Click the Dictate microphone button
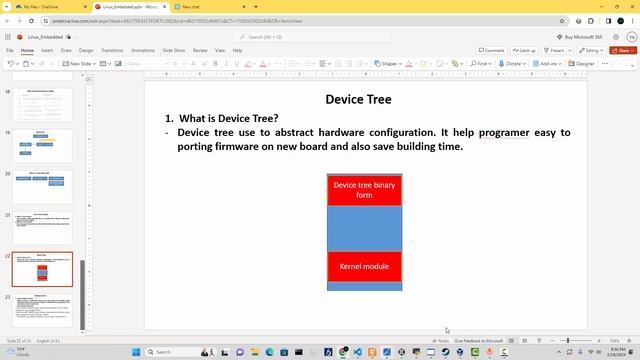 [x=510, y=64]
